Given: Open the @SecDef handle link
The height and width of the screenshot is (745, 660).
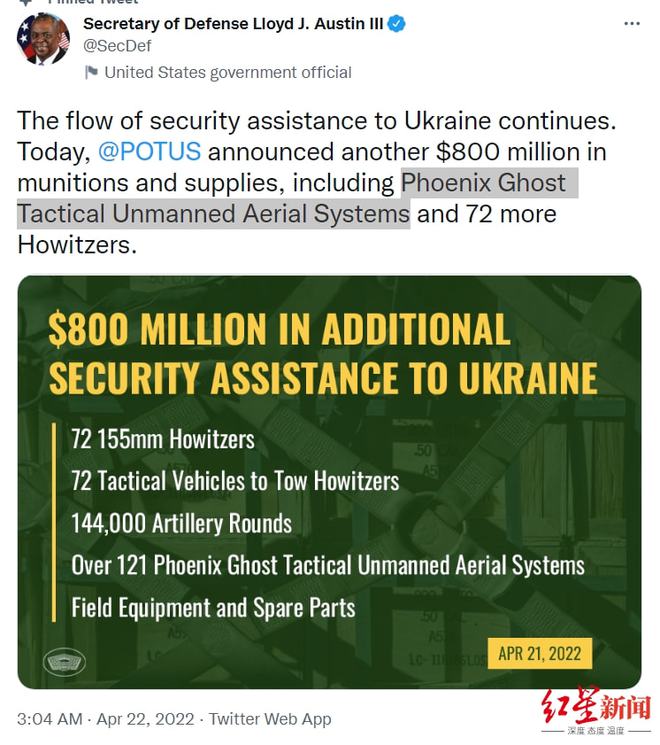Looking at the screenshot, I should 117,46.
